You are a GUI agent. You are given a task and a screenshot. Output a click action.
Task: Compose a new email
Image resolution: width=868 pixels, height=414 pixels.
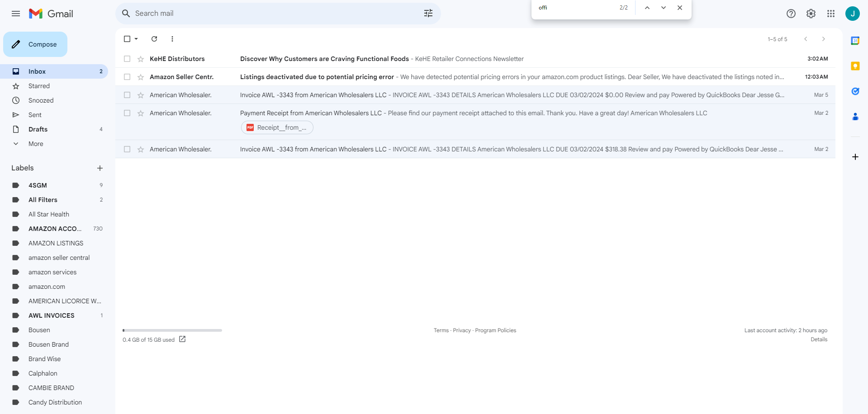click(35, 44)
